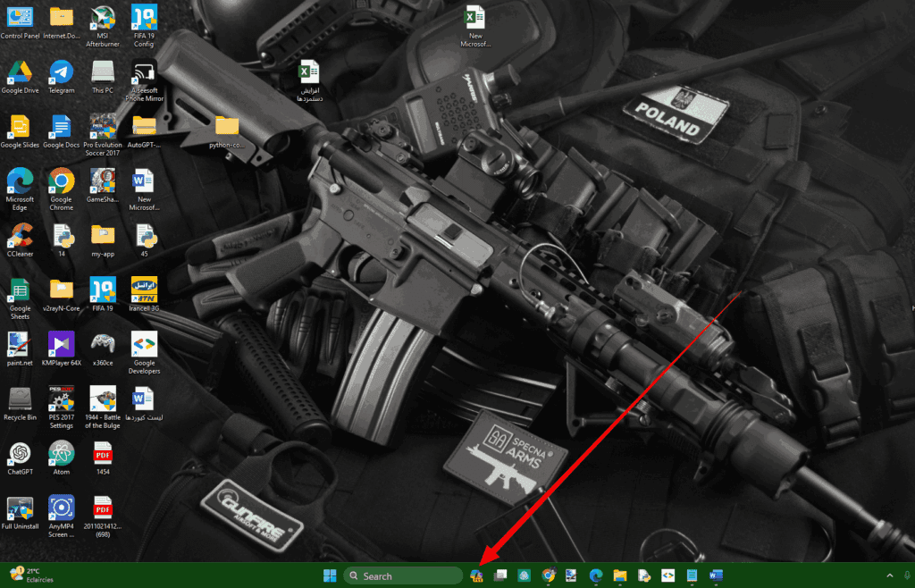Click the 1454 PDF file icon

click(103, 454)
